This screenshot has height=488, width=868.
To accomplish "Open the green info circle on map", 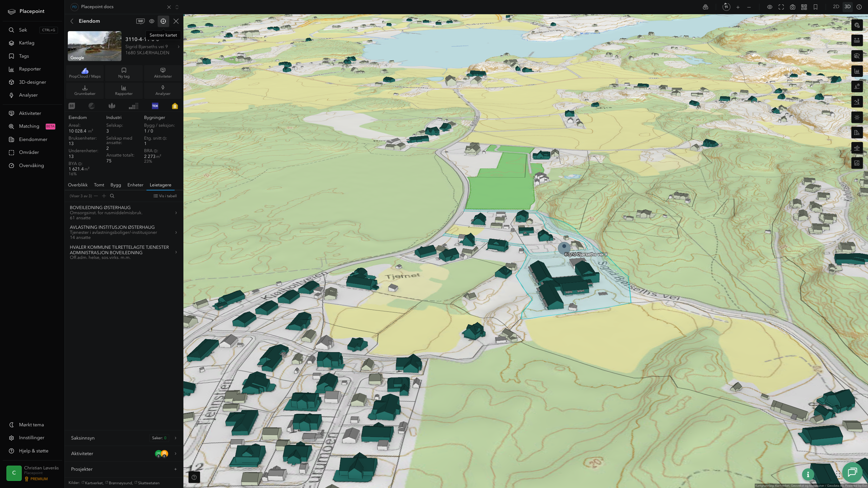I will pyautogui.click(x=808, y=474).
